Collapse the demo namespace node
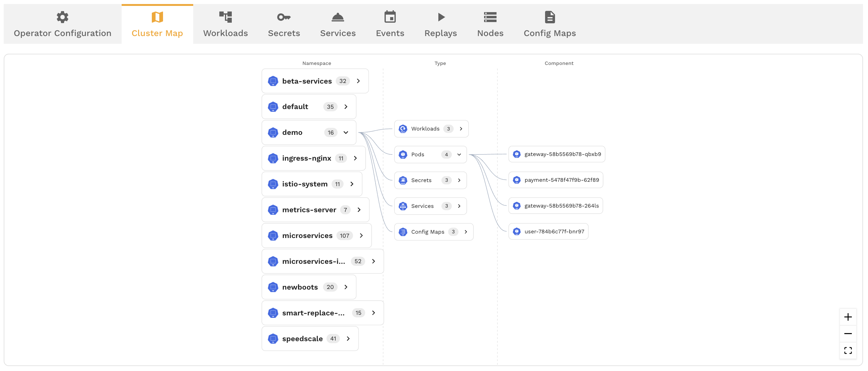This screenshot has width=868, height=371. [346, 132]
